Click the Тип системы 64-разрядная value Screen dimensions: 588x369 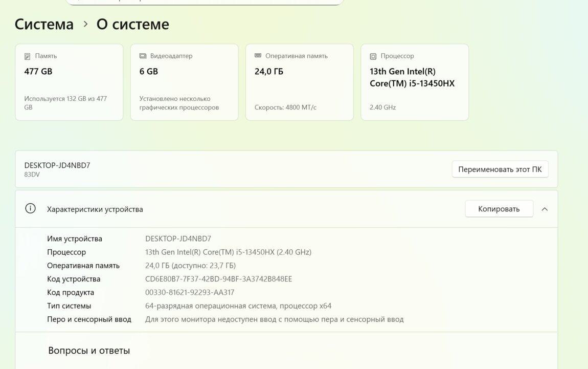tap(238, 306)
